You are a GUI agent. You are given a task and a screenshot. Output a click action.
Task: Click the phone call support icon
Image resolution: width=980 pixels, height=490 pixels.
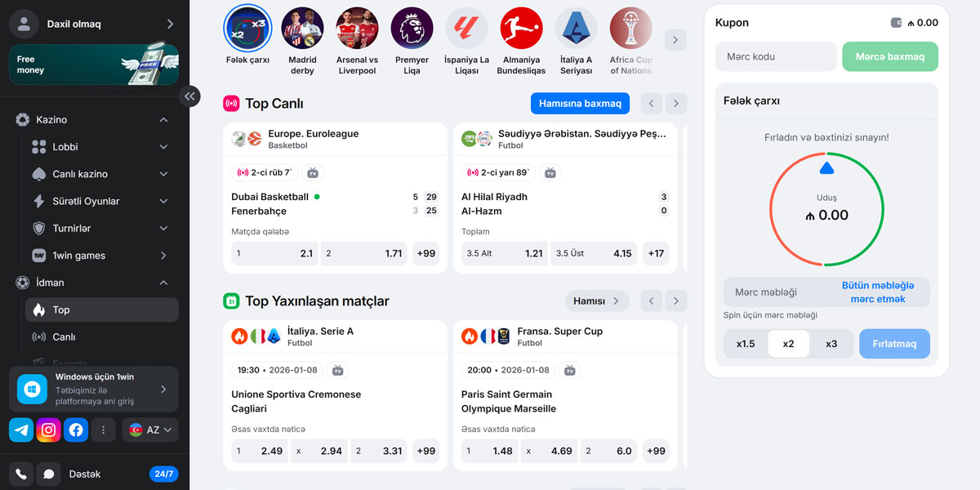pyautogui.click(x=21, y=474)
